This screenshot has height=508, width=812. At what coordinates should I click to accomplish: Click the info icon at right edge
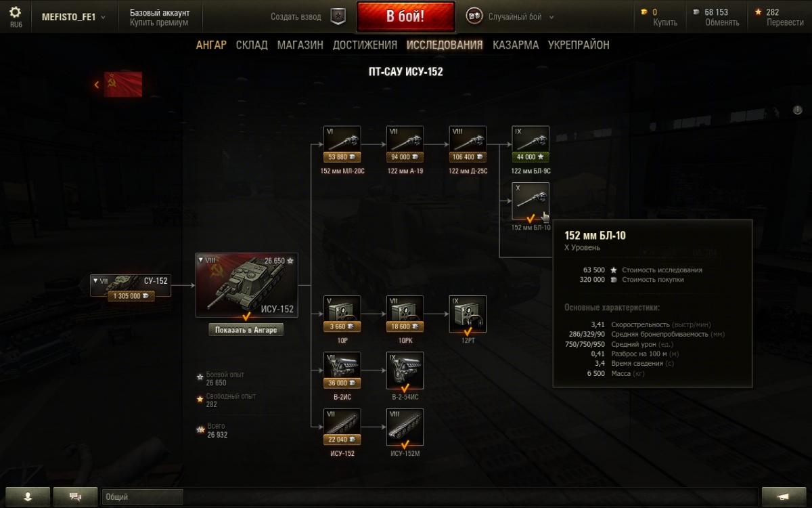pyautogui.click(x=798, y=109)
